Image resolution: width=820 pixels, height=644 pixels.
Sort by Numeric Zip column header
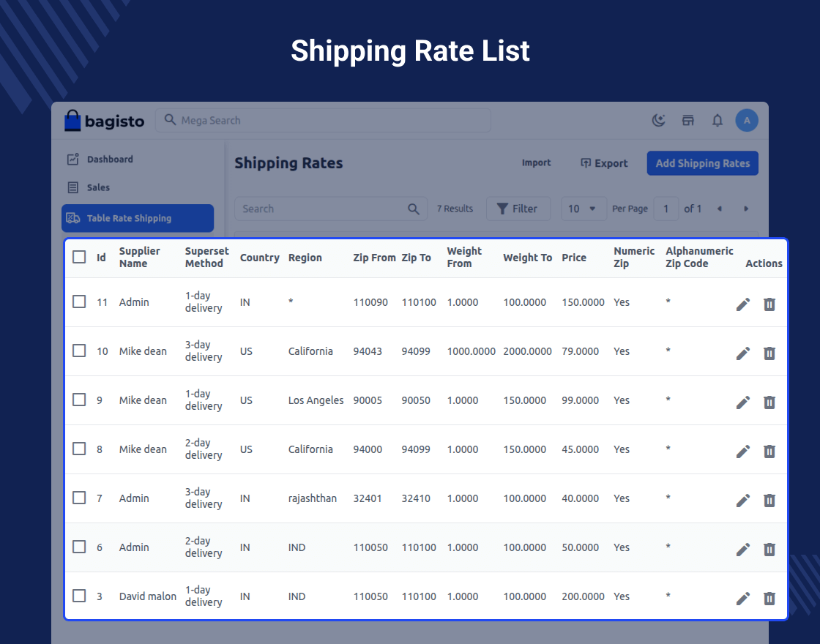[x=634, y=257]
